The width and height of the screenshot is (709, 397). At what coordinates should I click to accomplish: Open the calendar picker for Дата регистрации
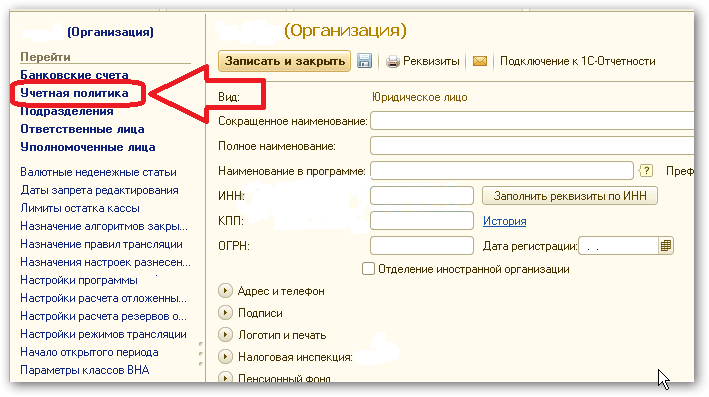click(666, 246)
